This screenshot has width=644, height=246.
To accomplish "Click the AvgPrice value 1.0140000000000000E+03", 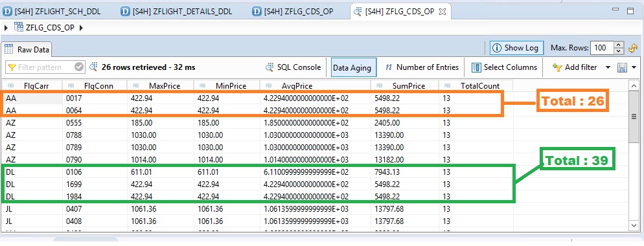I will [x=306, y=160].
